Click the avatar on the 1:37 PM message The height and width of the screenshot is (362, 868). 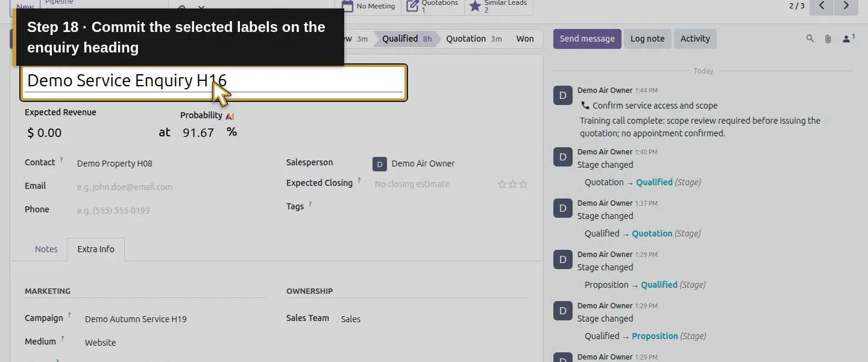click(x=563, y=208)
